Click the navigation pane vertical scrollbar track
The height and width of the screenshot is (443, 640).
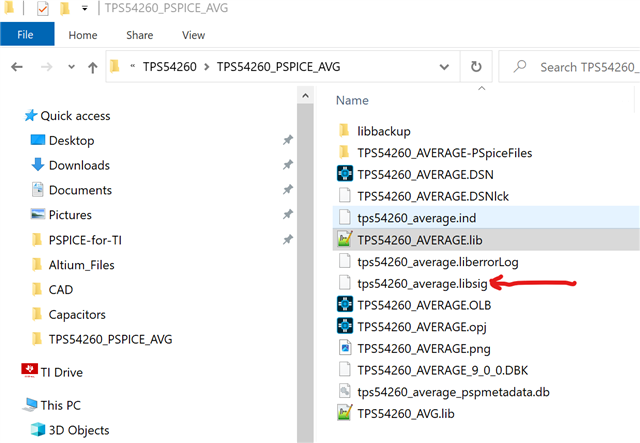pos(305,274)
